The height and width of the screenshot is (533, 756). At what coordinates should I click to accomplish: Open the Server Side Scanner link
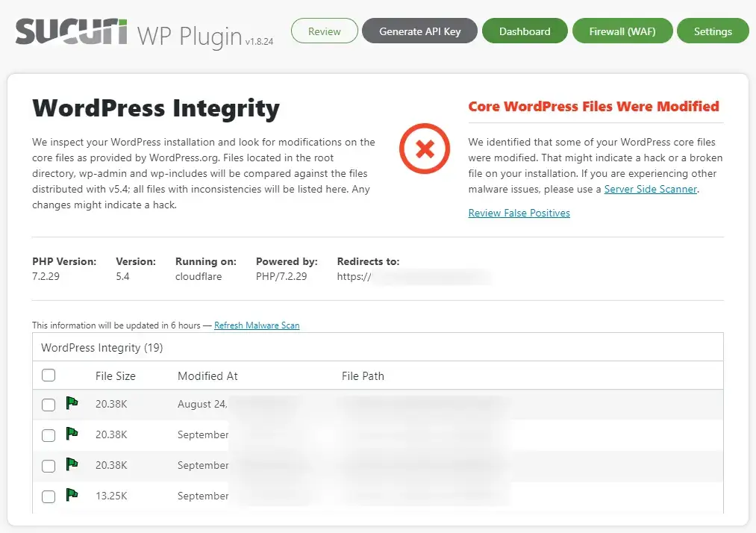651,189
